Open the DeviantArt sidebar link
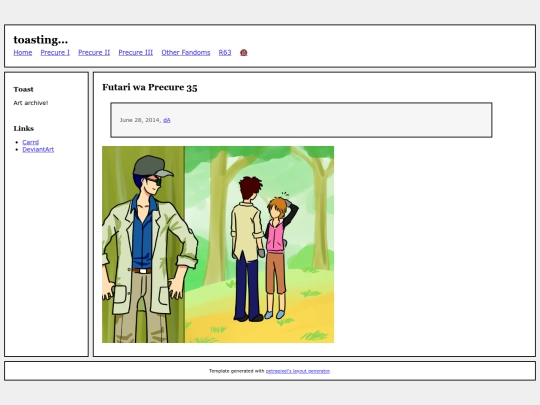This screenshot has height=405, width=540. click(38, 149)
